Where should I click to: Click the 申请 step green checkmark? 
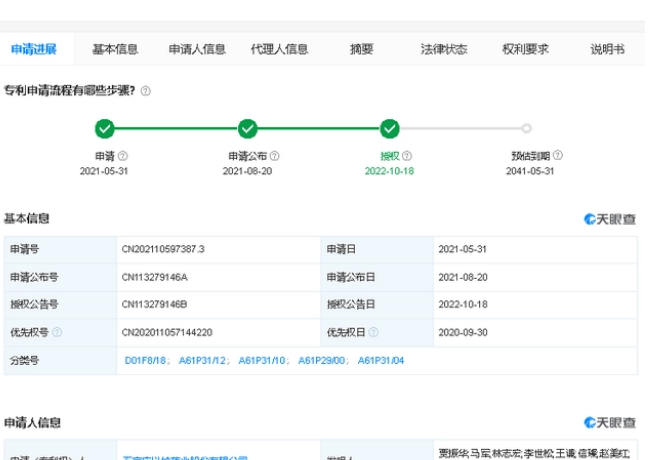coord(104,128)
